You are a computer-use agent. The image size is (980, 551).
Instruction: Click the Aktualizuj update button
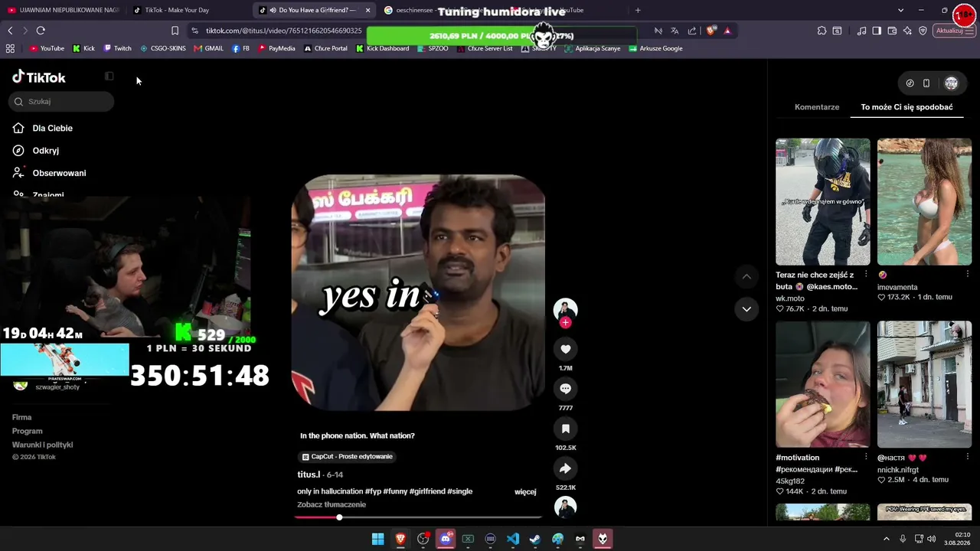click(x=955, y=31)
